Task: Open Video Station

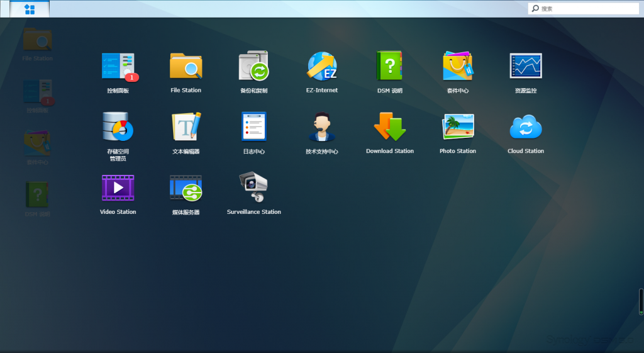Action: (x=118, y=194)
